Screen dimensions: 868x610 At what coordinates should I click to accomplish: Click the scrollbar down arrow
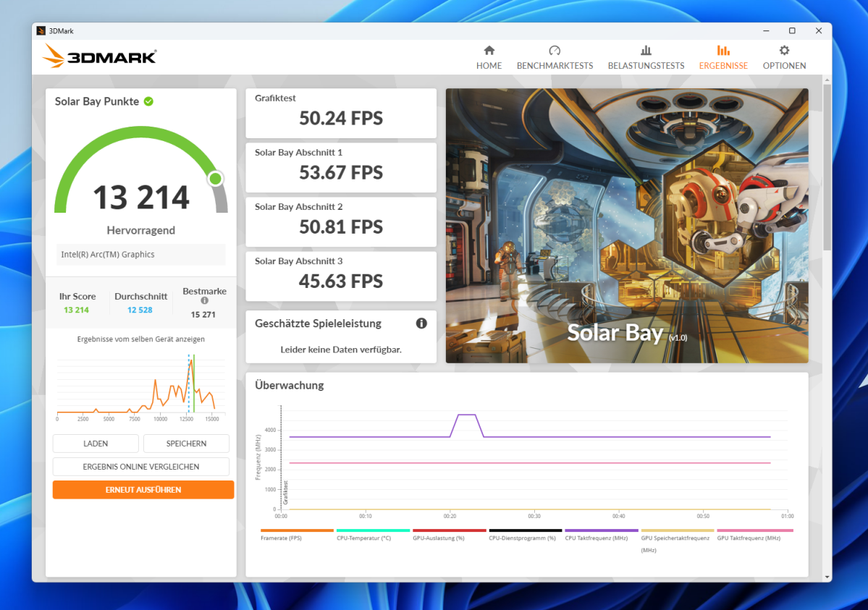tap(827, 577)
